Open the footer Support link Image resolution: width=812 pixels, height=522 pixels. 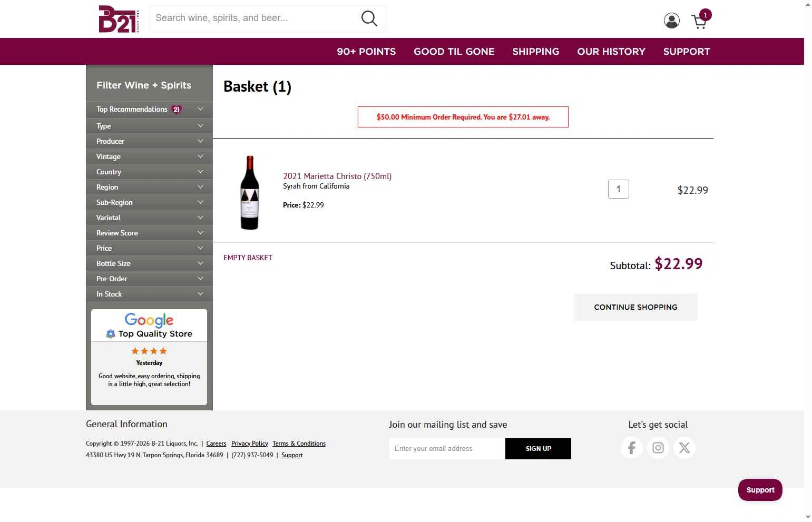(x=292, y=455)
